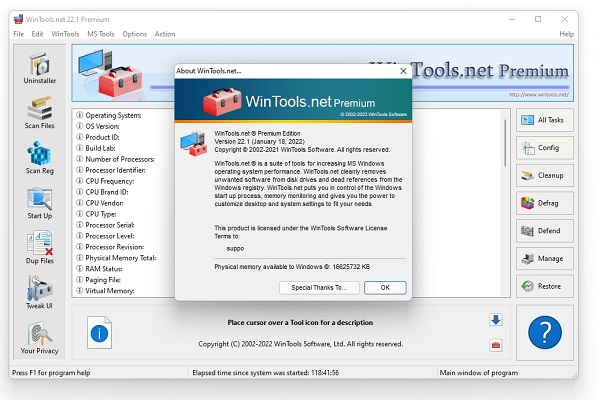Open the Action menu

pyautogui.click(x=165, y=34)
